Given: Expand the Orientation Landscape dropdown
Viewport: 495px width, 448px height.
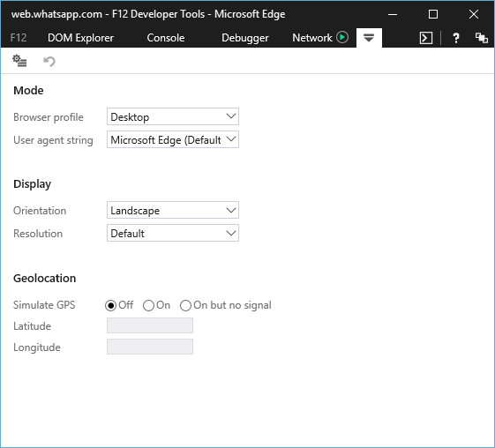Looking at the screenshot, I should coord(173,210).
